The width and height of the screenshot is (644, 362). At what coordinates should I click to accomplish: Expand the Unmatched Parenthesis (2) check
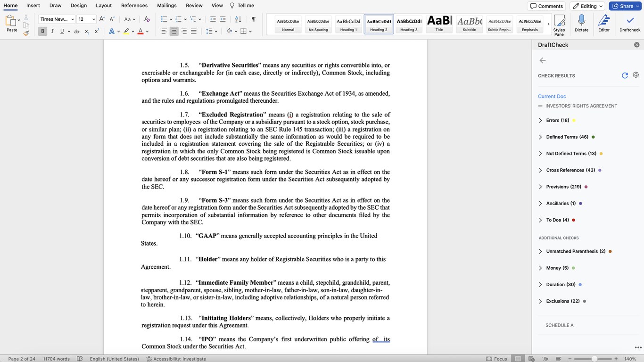(x=540, y=251)
